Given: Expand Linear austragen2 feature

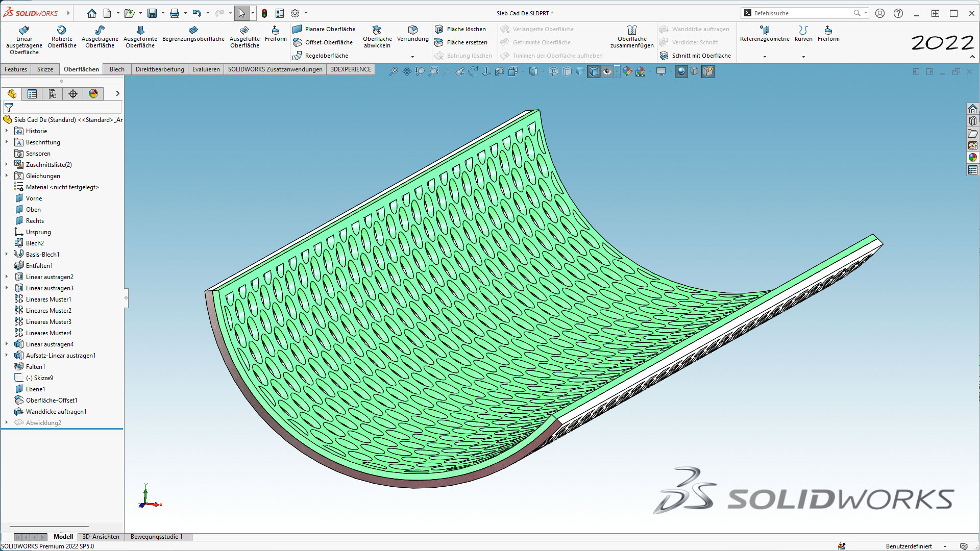Looking at the screenshot, I should click(7, 277).
